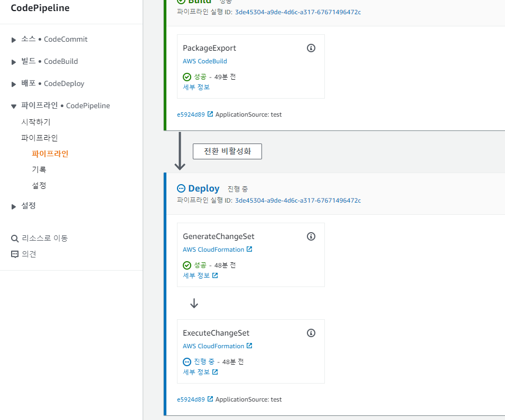This screenshot has height=420, width=505.
Task: Open the Build stage pipeline execution ID link
Action: pos(298,12)
